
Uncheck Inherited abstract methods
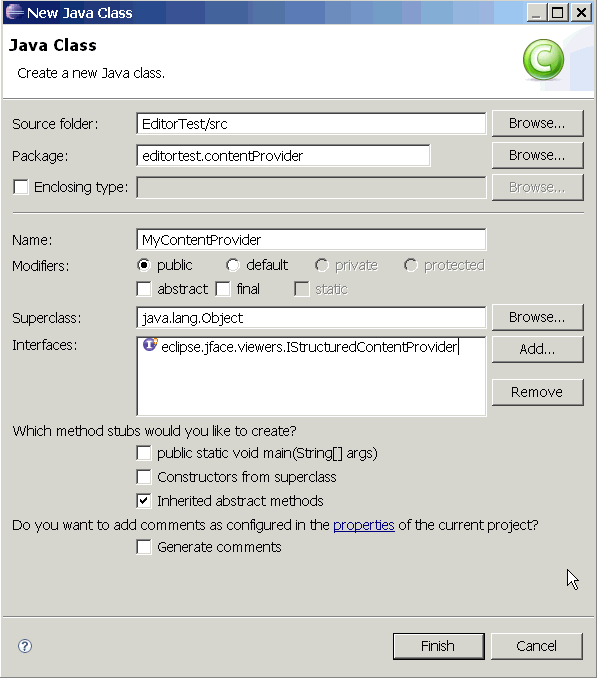144,501
